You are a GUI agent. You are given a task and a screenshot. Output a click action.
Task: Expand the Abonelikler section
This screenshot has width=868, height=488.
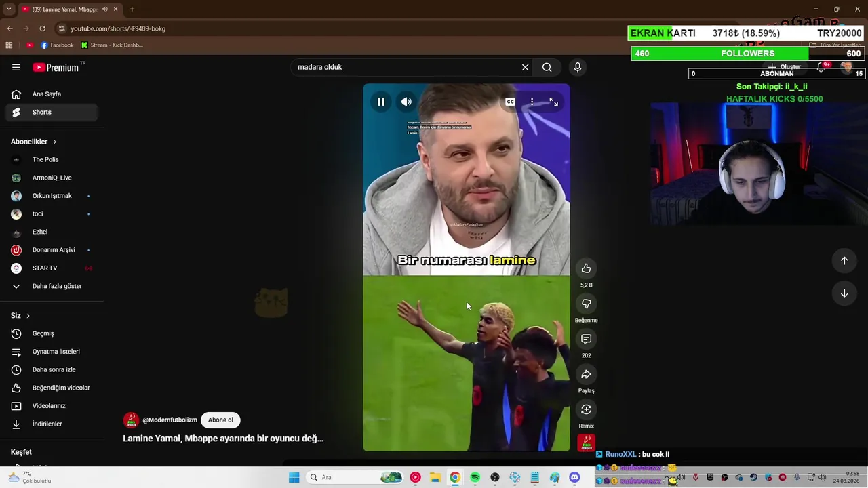coord(34,142)
